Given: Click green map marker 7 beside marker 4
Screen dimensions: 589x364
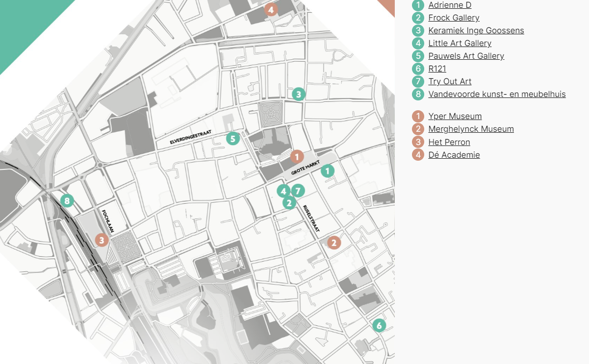Looking at the screenshot, I should tap(298, 191).
